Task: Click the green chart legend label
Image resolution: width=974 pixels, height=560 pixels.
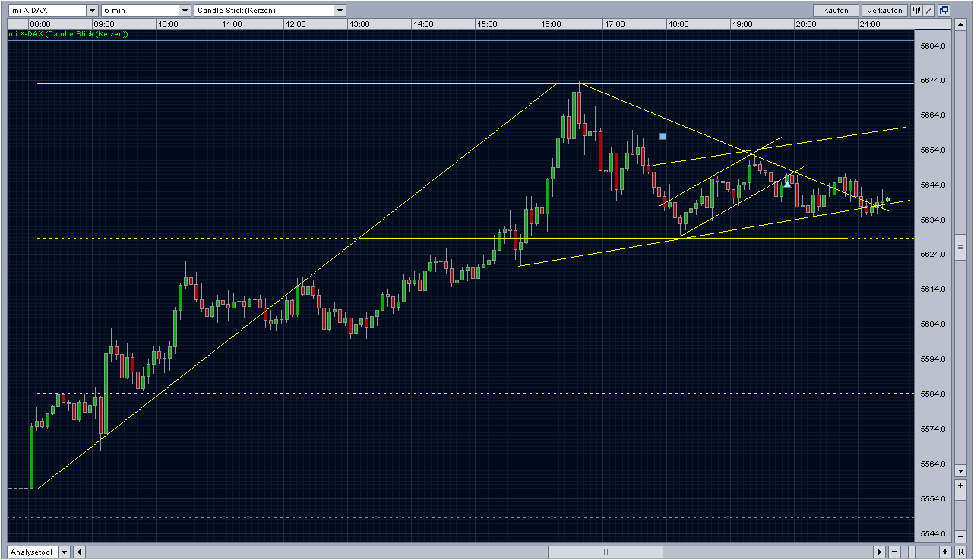Action: 68,34
